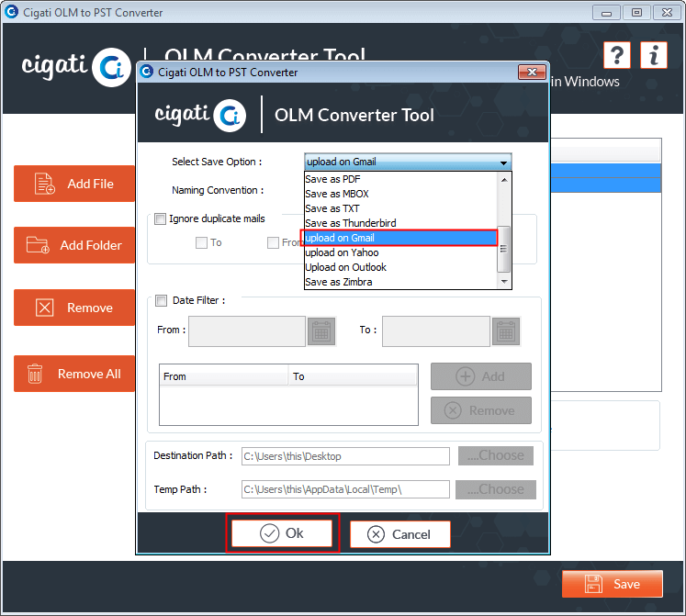The image size is (686, 616).
Task: Select Upload on Outlook option
Action: (400, 267)
